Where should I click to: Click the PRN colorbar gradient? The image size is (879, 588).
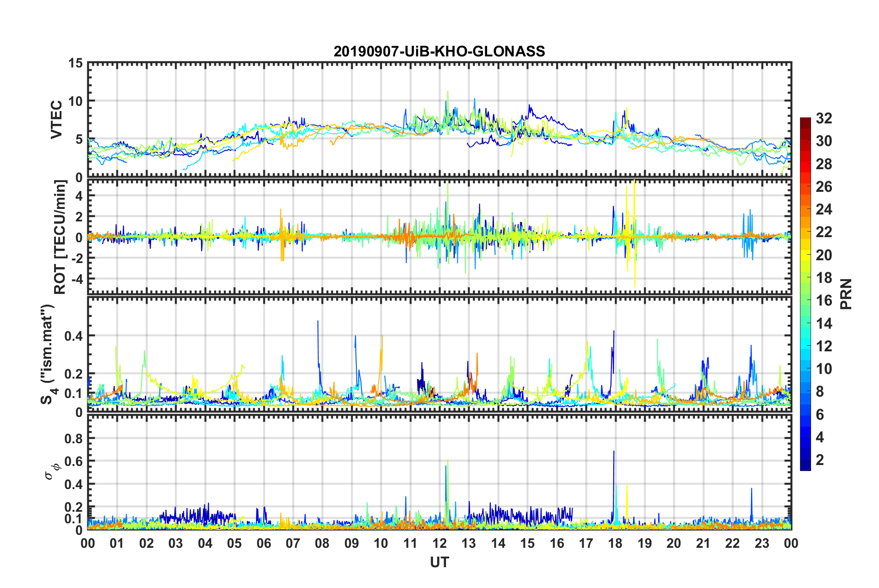pos(806,294)
